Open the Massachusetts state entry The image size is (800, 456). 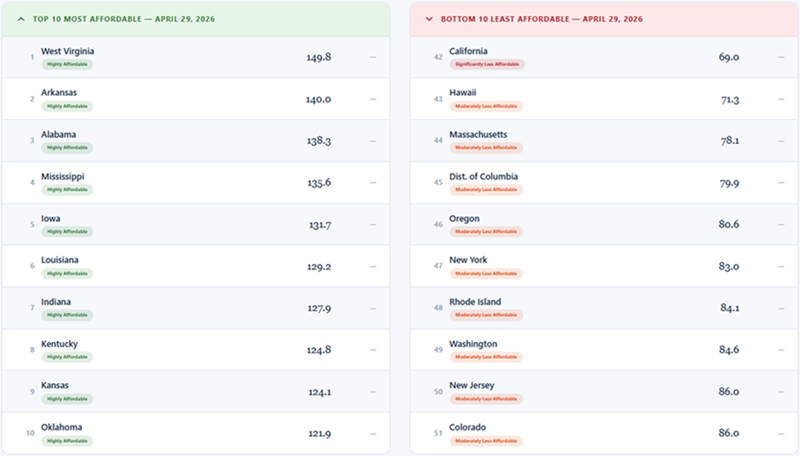[478, 134]
